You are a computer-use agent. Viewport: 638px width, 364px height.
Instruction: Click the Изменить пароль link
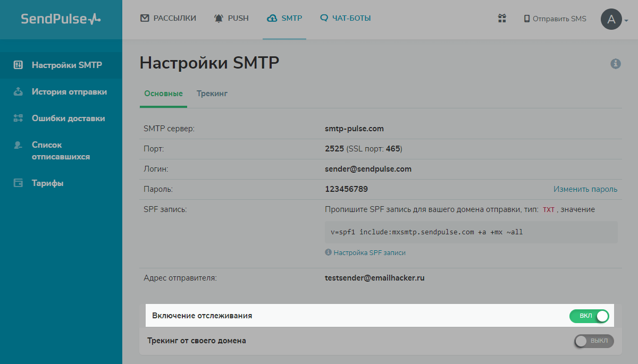pyautogui.click(x=586, y=189)
